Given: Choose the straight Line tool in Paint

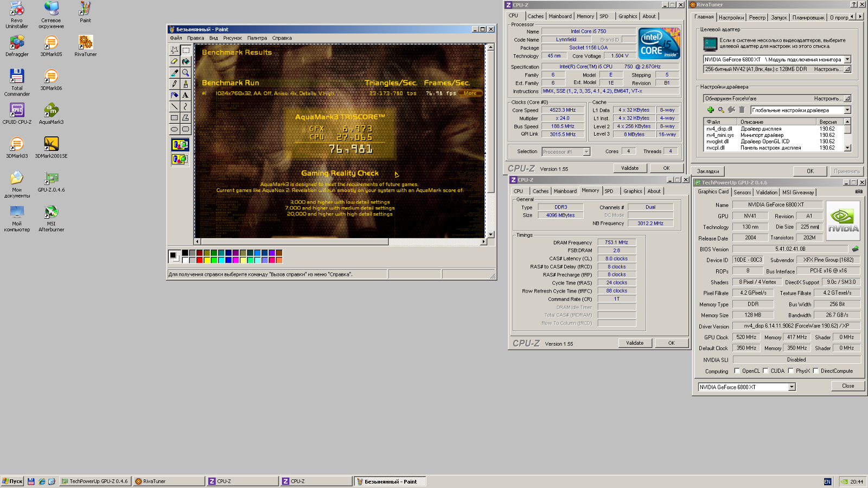Looking at the screenshot, I should coord(174,106).
